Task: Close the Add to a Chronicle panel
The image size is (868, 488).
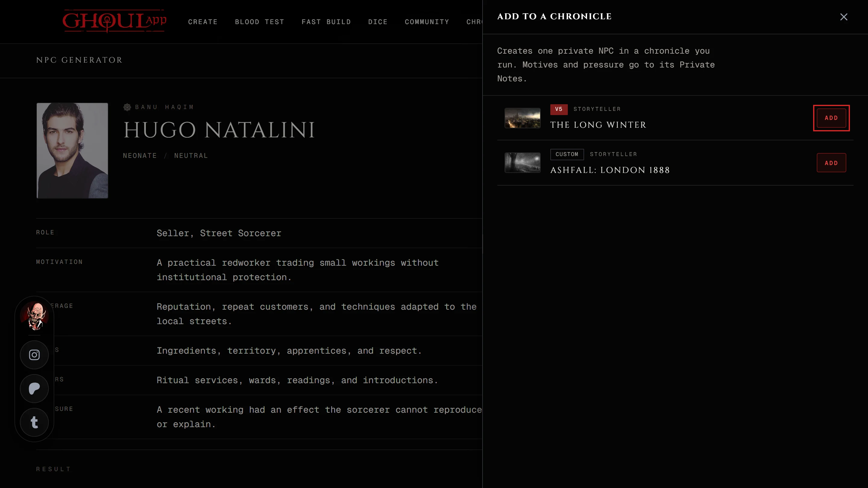Action: pyautogui.click(x=843, y=17)
